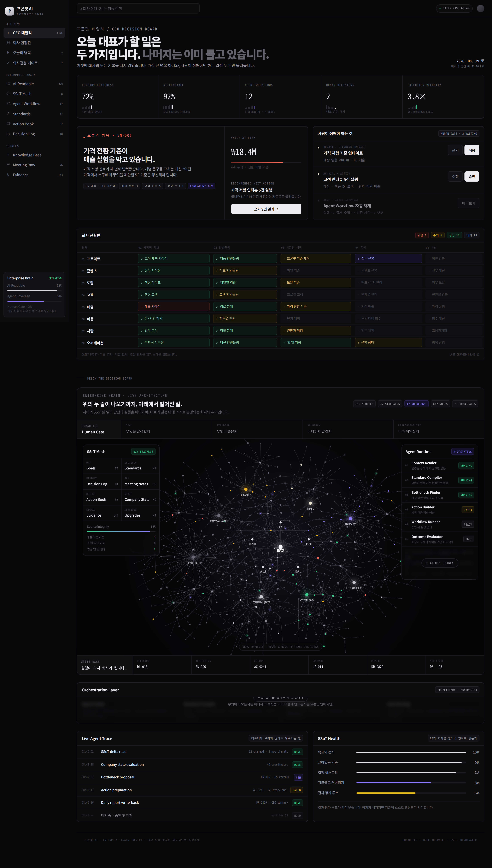
Task: Open the DR-0829 report cell
Action: click(x=396, y=665)
